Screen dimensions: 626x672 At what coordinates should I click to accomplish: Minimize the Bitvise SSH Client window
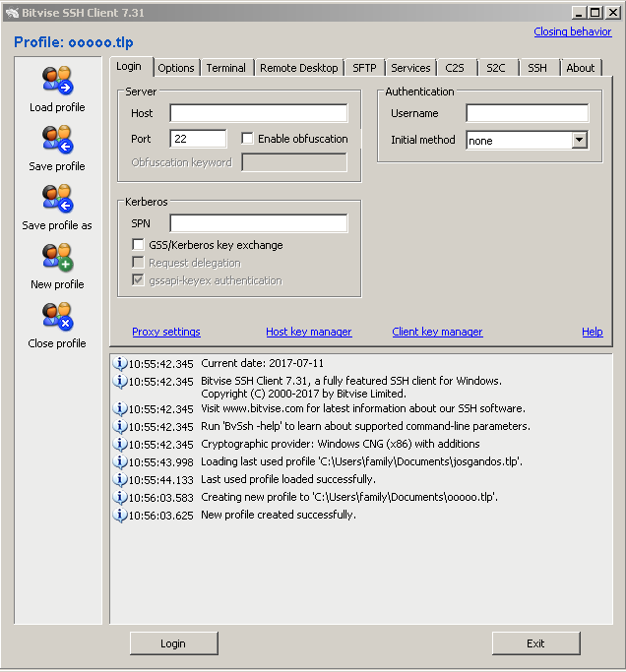pyautogui.click(x=580, y=13)
